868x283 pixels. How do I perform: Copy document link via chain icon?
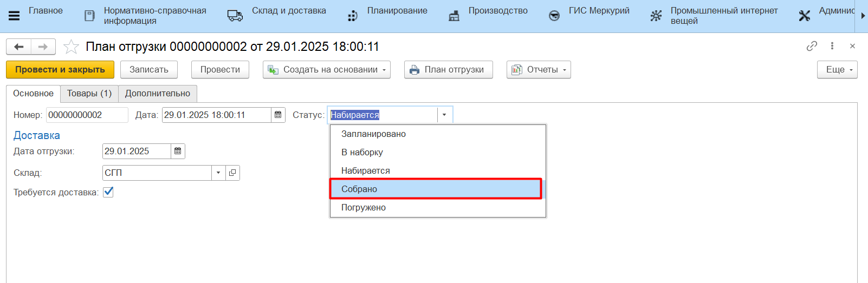click(811, 46)
